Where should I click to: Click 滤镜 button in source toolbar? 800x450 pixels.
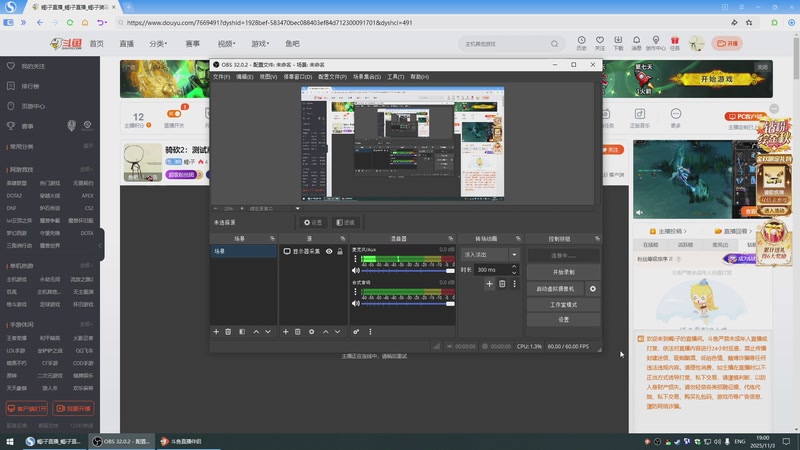[x=345, y=222]
